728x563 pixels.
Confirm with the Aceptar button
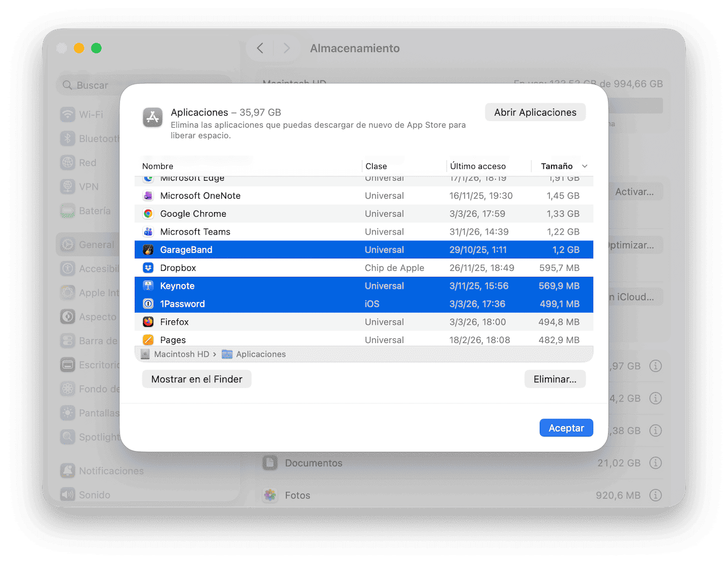pyautogui.click(x=566, y=428)
